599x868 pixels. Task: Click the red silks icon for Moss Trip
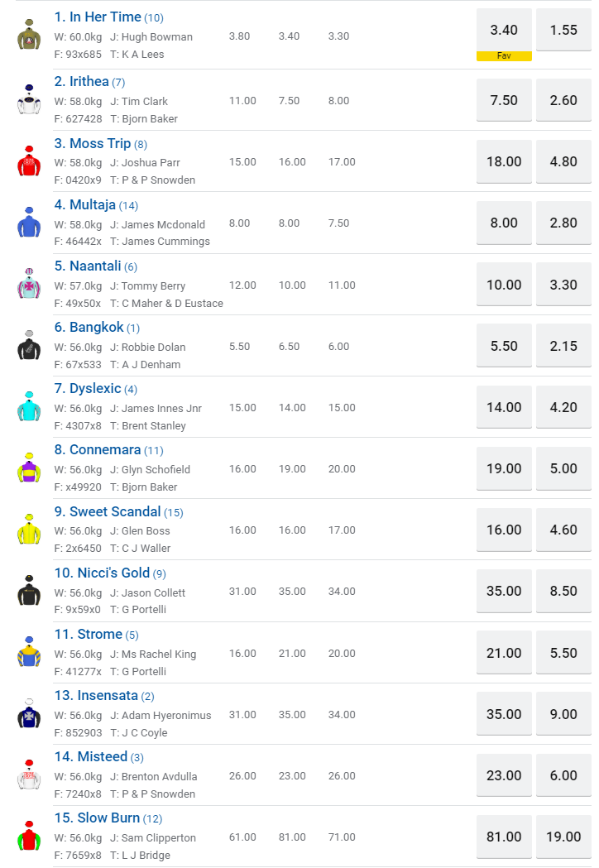[x=29, y=161]
